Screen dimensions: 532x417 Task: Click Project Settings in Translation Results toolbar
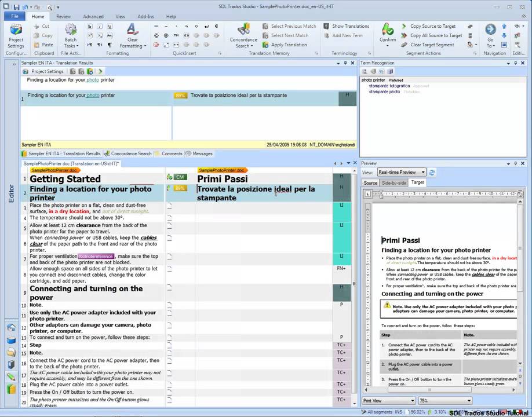point(43,71)
